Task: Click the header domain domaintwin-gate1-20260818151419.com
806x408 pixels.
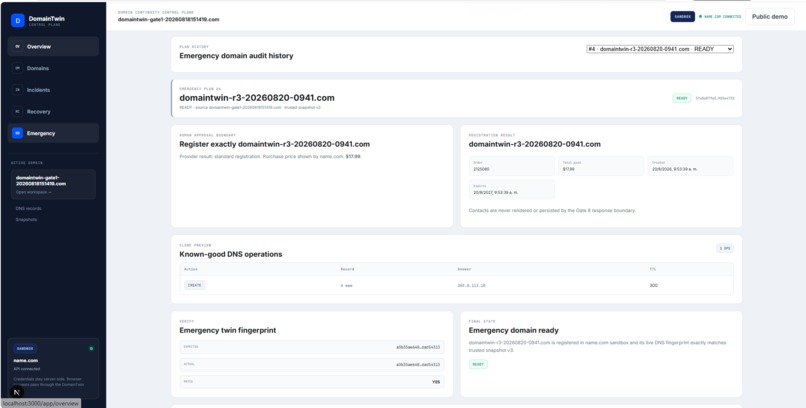Action: [169, 20]
